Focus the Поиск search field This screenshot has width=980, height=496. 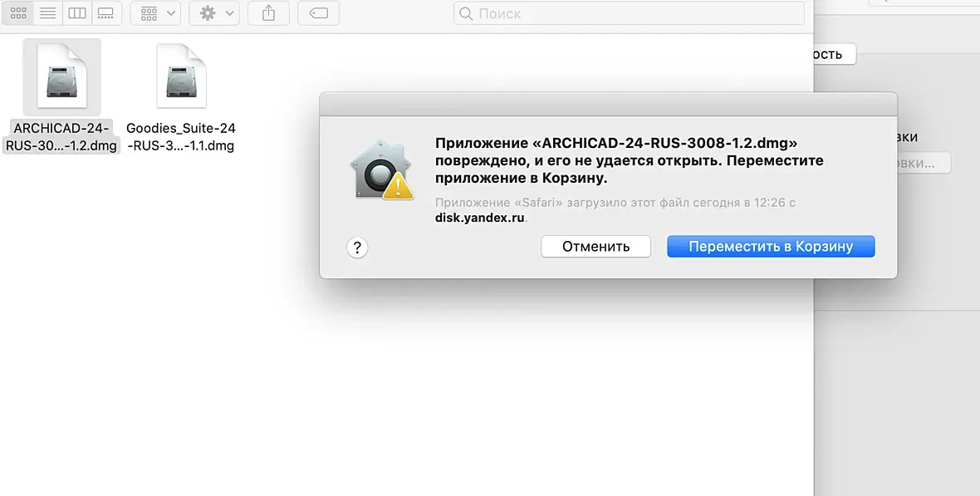click(x=629, y=13)
